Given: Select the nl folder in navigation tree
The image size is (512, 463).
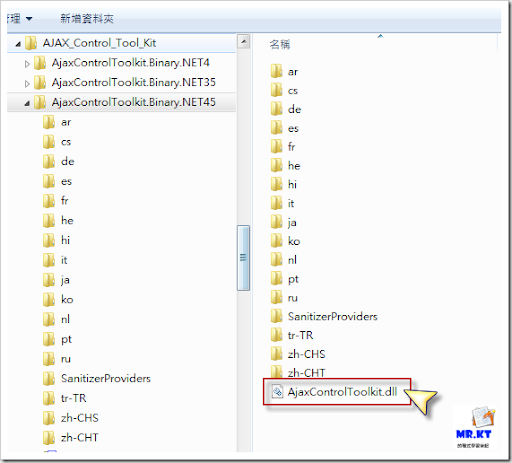Looking at the screenshot, I should (56, 319).
